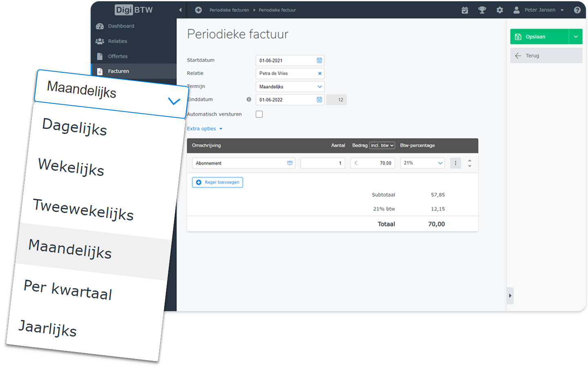This screenshot has width=588, height=368.
Task: Move the Abonnement row down with arrow
Action: pos(470,166)
